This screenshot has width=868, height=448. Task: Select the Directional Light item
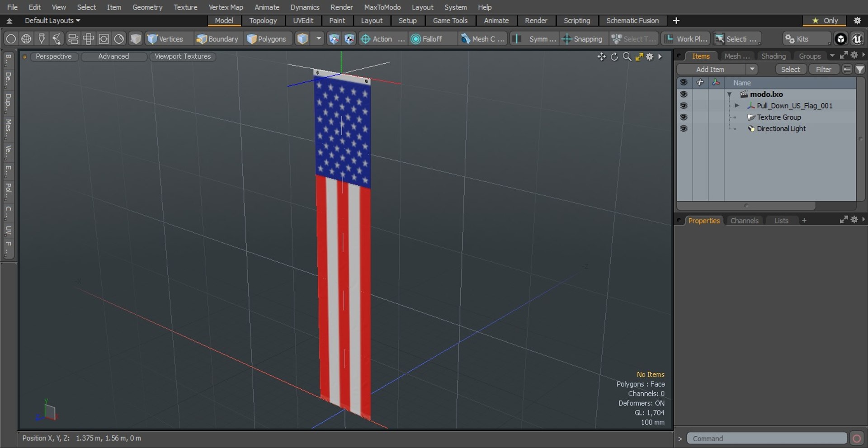pos(781,128)
